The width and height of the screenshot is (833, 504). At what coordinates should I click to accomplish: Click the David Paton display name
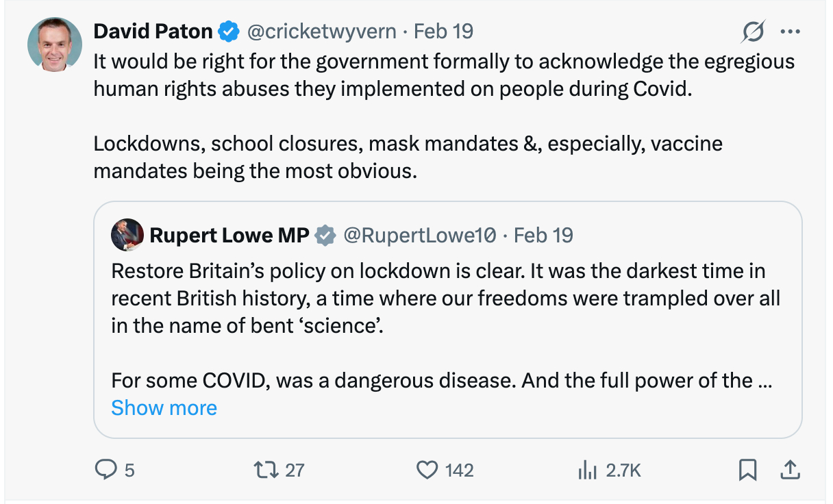[x=152, y=32]
